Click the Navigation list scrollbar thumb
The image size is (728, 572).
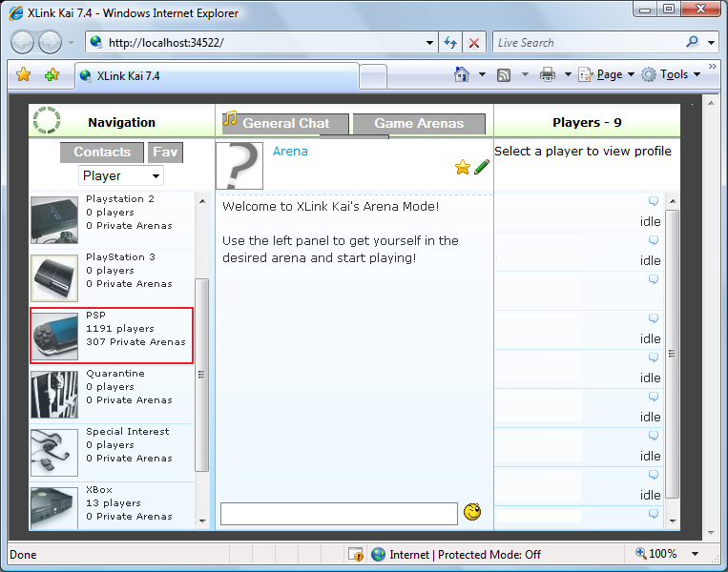(x=201, y=375)
